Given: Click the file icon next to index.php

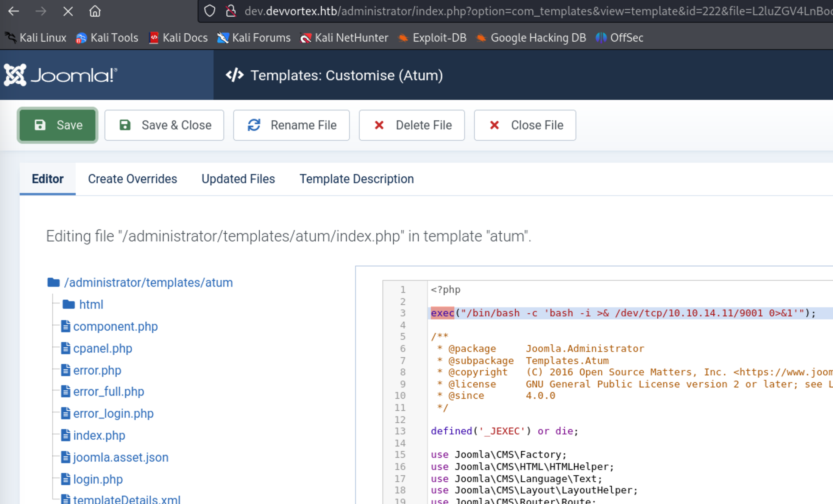Looking at the screenshot, I should pyautogui.click(x=66, y=435).
